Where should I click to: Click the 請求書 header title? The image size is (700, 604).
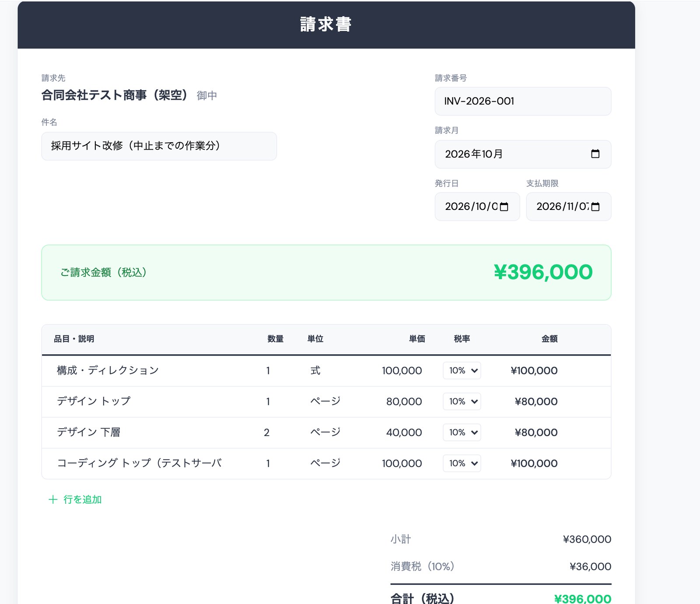click(x=326, y=24)
